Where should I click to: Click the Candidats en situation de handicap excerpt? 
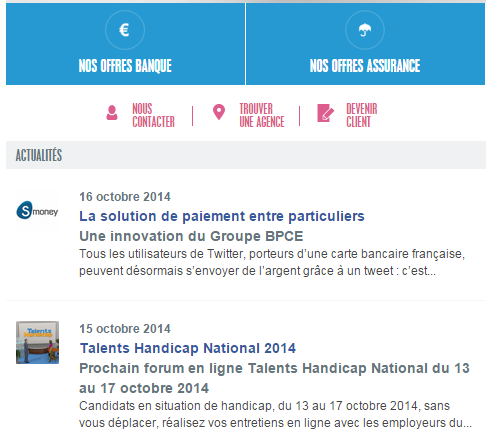[x=275, y=414]
